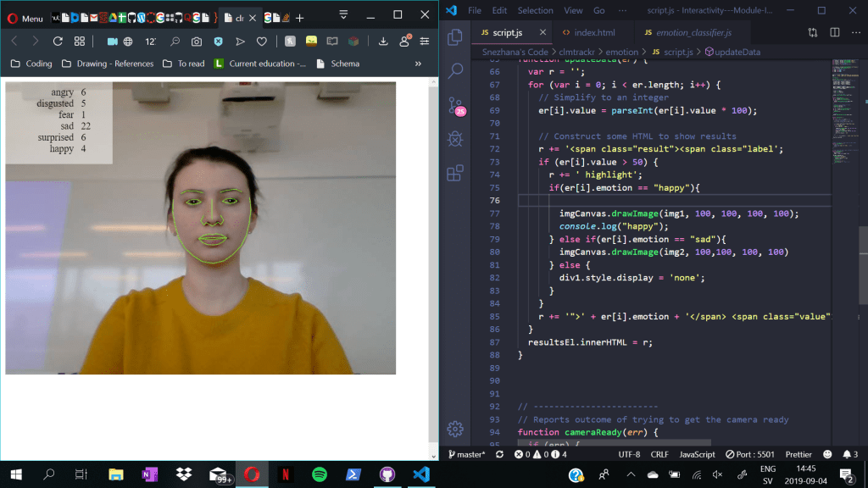Expand the editor's more actions ellipsis

point(855,32)
